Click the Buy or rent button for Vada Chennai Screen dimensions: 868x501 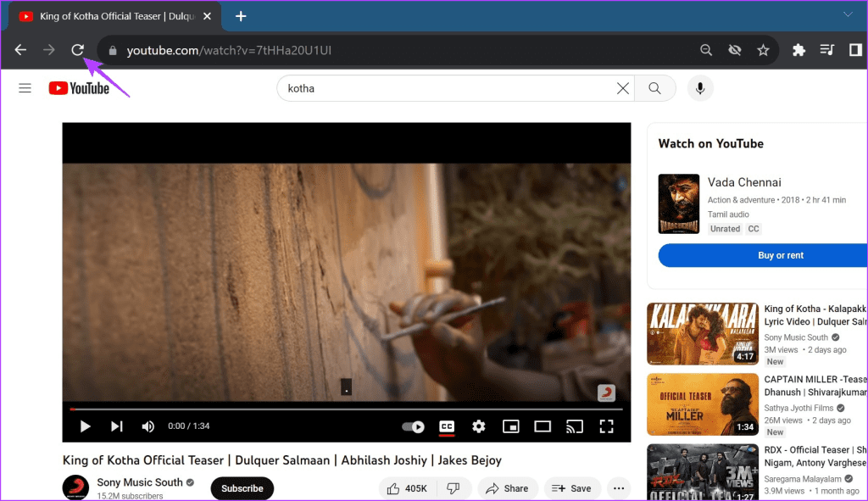coord(781,255)
